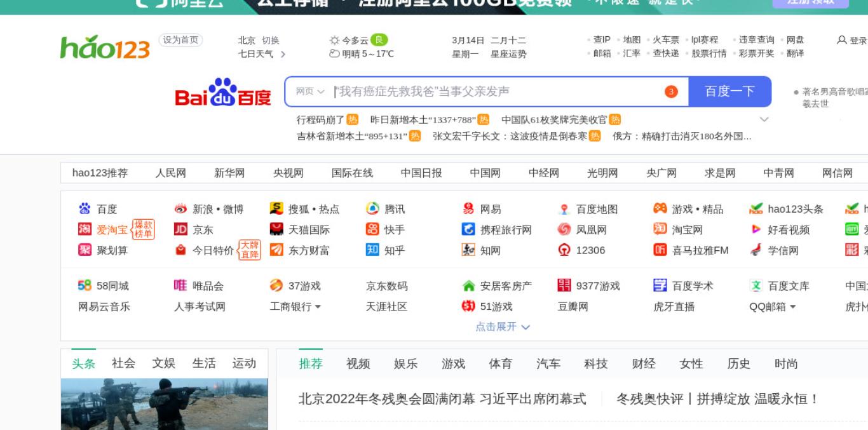
Task: Open the Baidu Maps pin icon
Action: pyautogui.click(x=564, y=209)
